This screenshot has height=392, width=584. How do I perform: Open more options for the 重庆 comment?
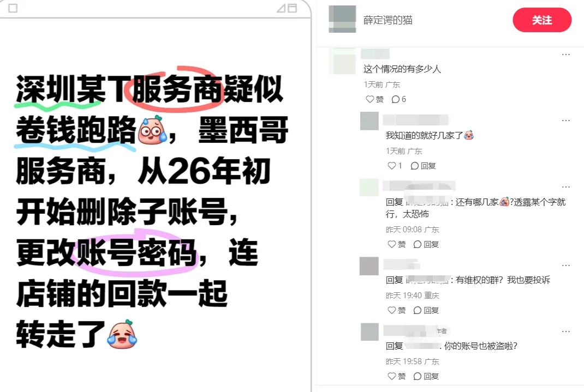point(566,266)
